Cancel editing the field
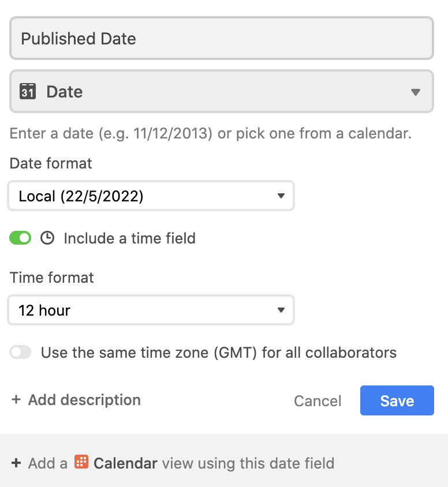This screenshot has width=448, height=487. [318, 400]
